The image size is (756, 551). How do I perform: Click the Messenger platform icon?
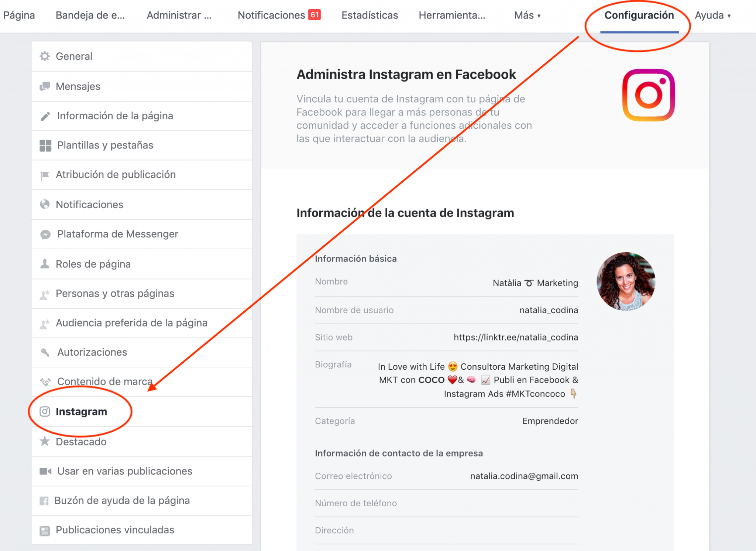tap(45, 235)
